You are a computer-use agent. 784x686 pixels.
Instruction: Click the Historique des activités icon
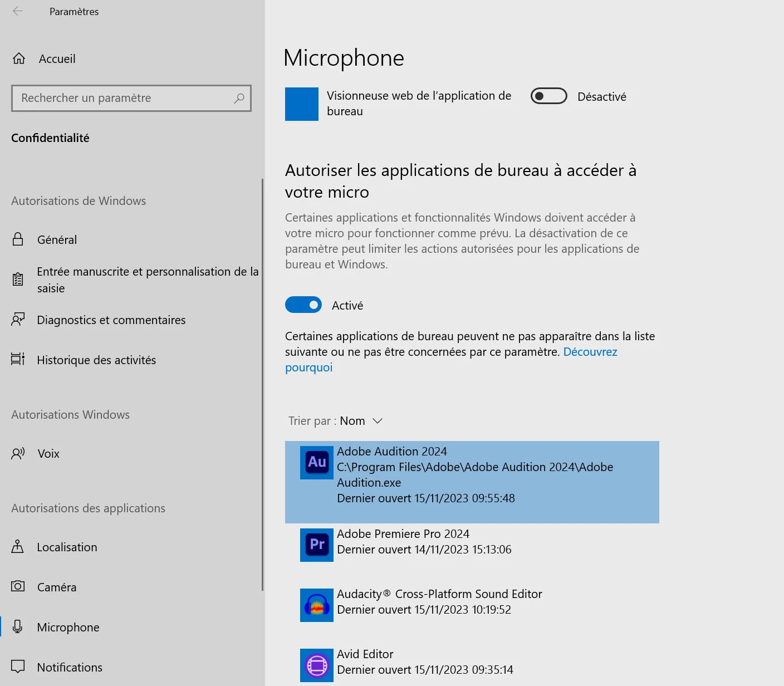tap(18, 359)
